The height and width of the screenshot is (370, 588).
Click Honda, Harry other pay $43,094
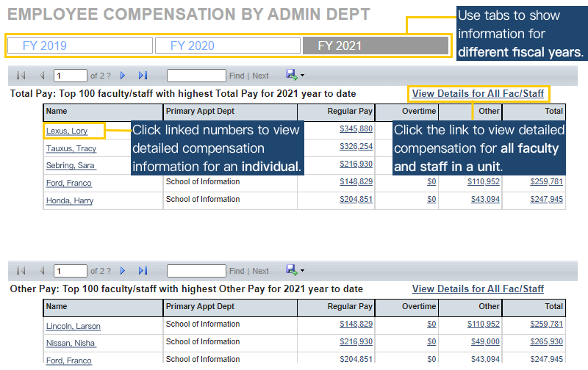point(485,199)
